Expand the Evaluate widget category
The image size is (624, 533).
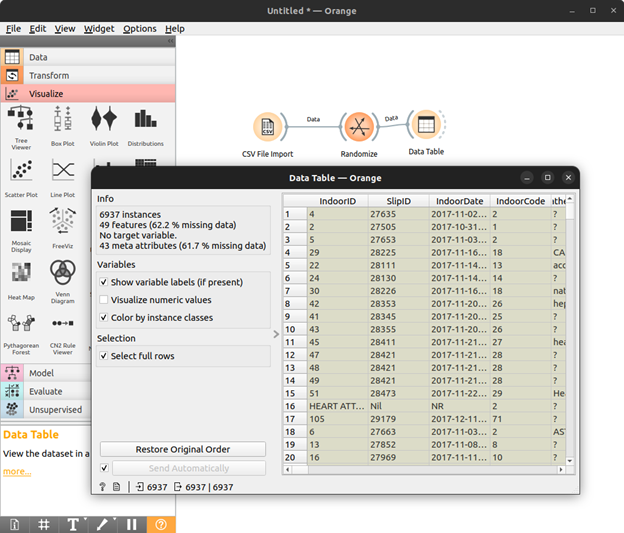click(x=46, y=391)
